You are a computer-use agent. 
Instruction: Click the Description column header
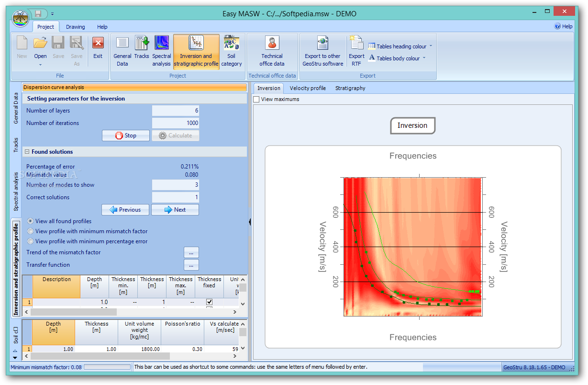click(56, 286)
